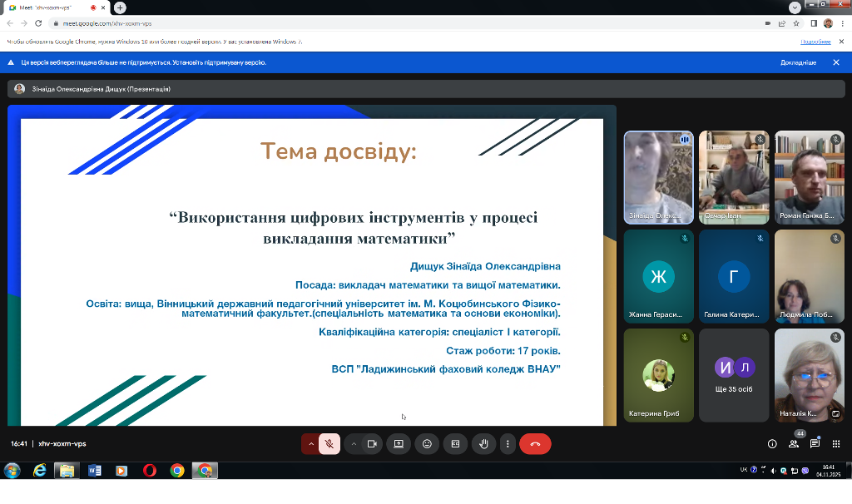Show the participants list with 44 people
Screen dimensions: 852x504
pyautogui.click(x=794, y=443)
